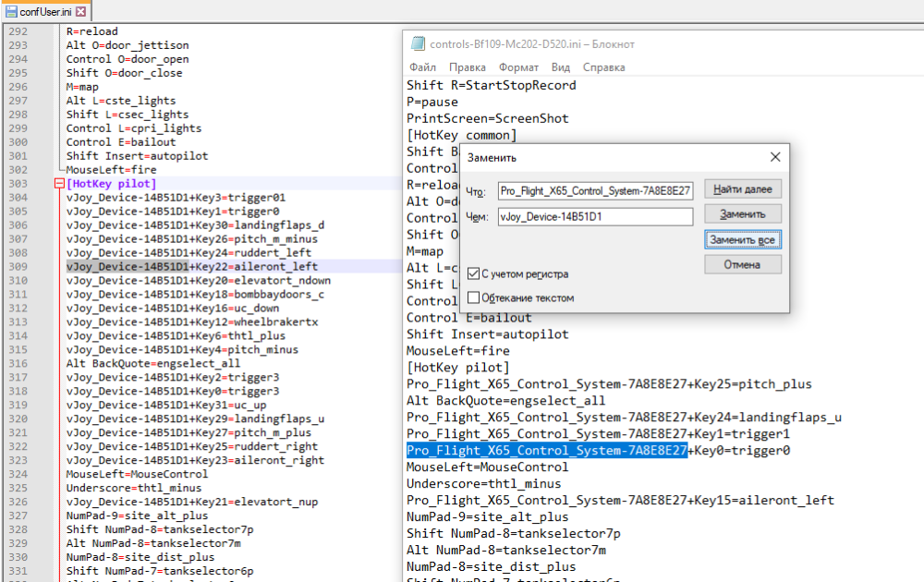Open the Файл menu
The width and height of the screenshot is (924, 582).
point(422,67)
